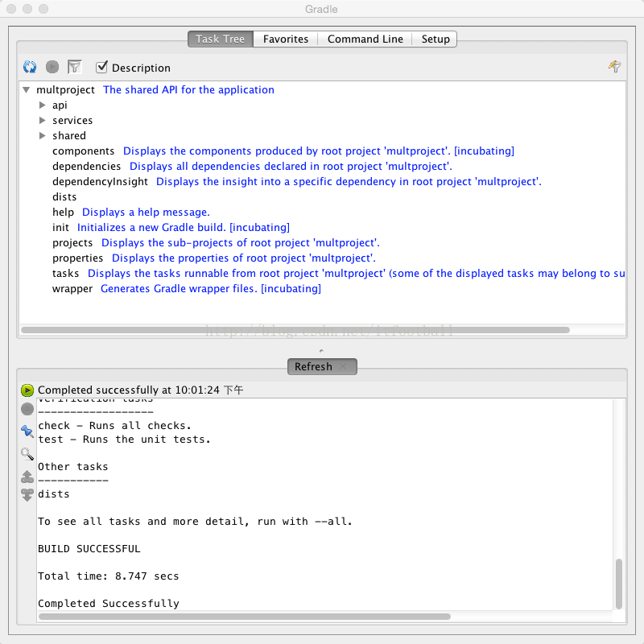This screenshot has width=644, height=644.
Task: Jump to next output with down arrow icon
Action: [27, 493]
